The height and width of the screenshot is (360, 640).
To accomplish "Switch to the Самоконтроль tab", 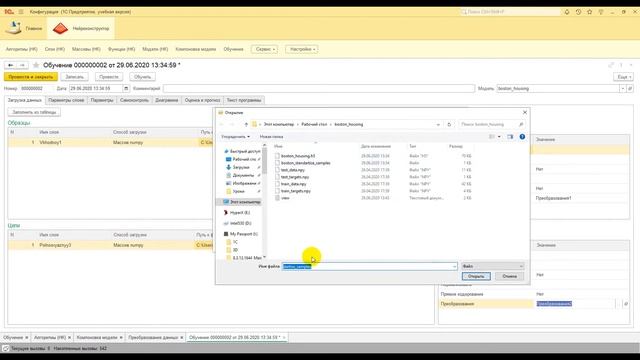I will tap(134, 100).
